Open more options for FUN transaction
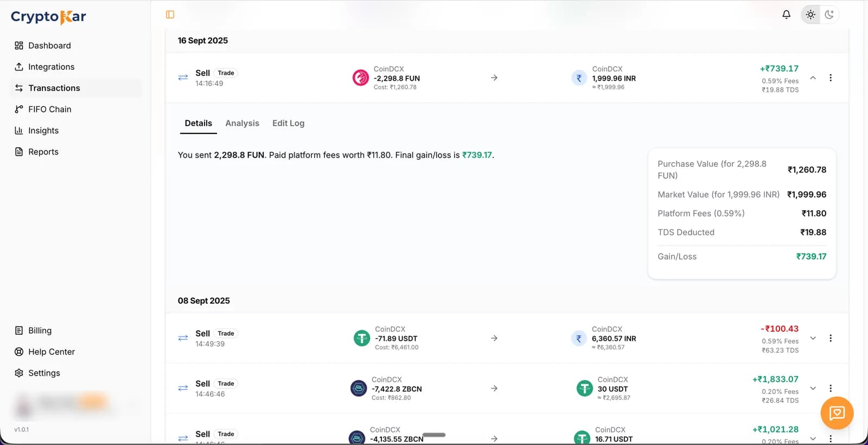 [831, 78]
